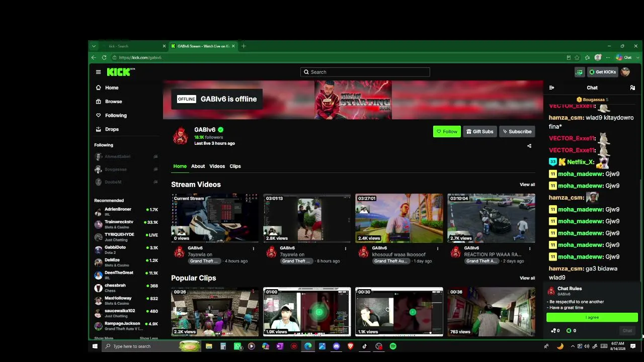Bookmark this page with star icon
Image resolution: width=644 pixels, height=362 pixels.
[x=577, y=57]
